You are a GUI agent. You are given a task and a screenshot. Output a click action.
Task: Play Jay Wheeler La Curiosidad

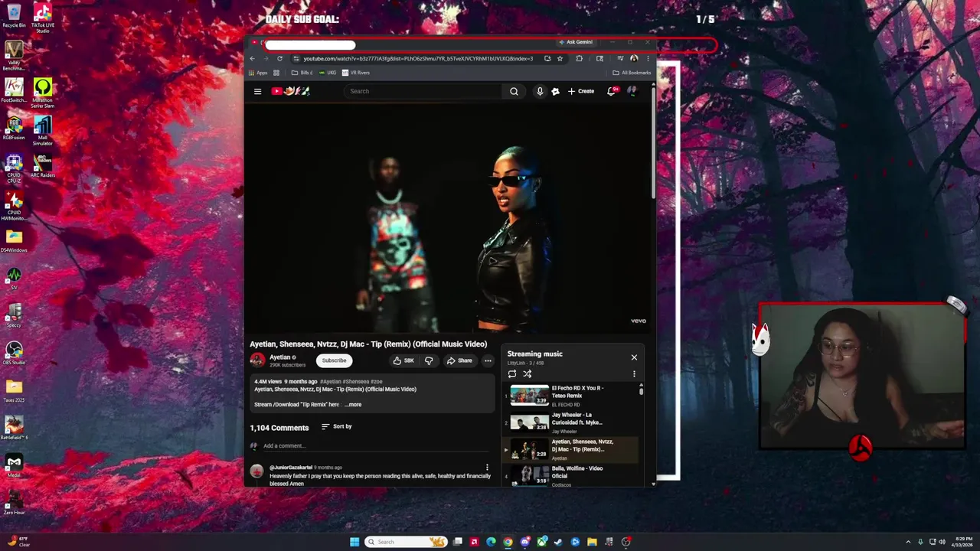[570, 422]
